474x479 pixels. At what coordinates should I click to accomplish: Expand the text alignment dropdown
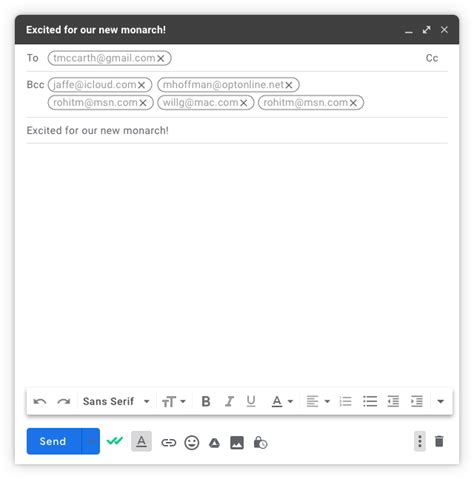[x=318, y=401]
